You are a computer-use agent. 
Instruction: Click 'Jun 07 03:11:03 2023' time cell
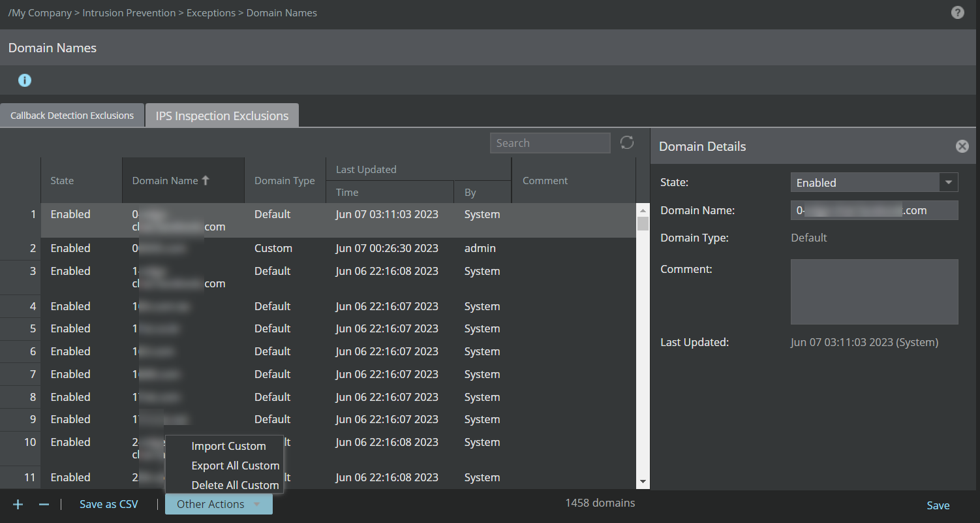point(387,214)
